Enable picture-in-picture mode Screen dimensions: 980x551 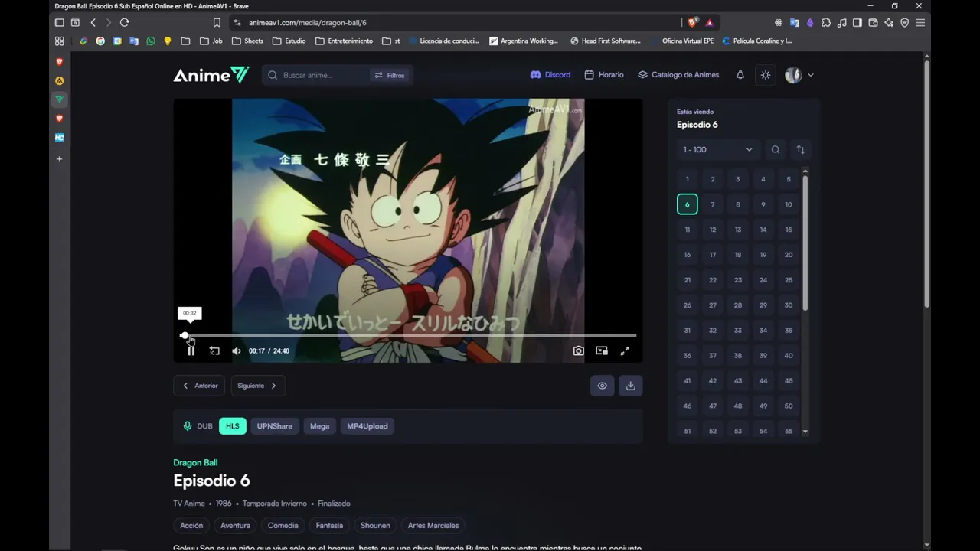602,350
